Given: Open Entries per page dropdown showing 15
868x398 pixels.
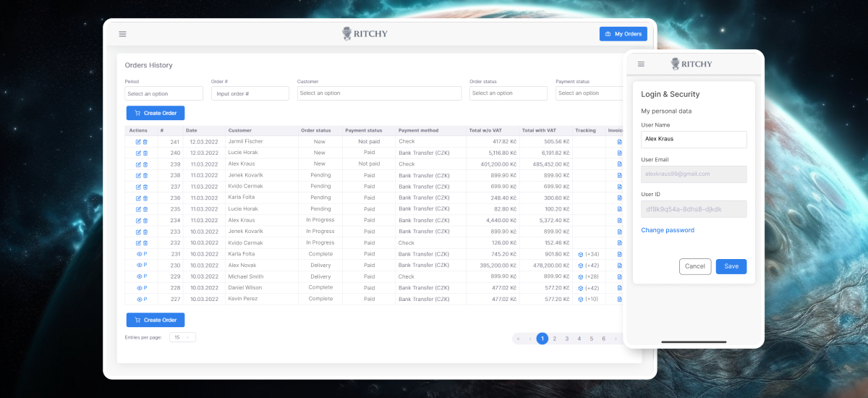Looking at the screenshot, I should pos(182,337).
